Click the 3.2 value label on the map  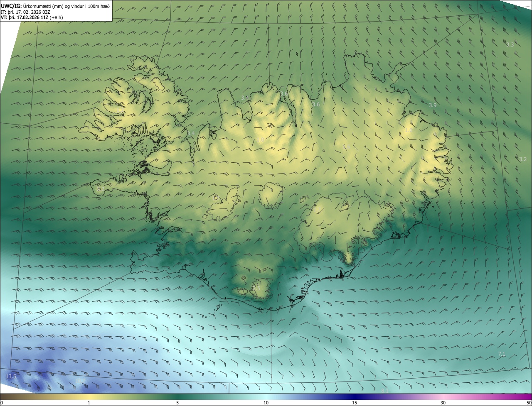[x=523, y=159]
